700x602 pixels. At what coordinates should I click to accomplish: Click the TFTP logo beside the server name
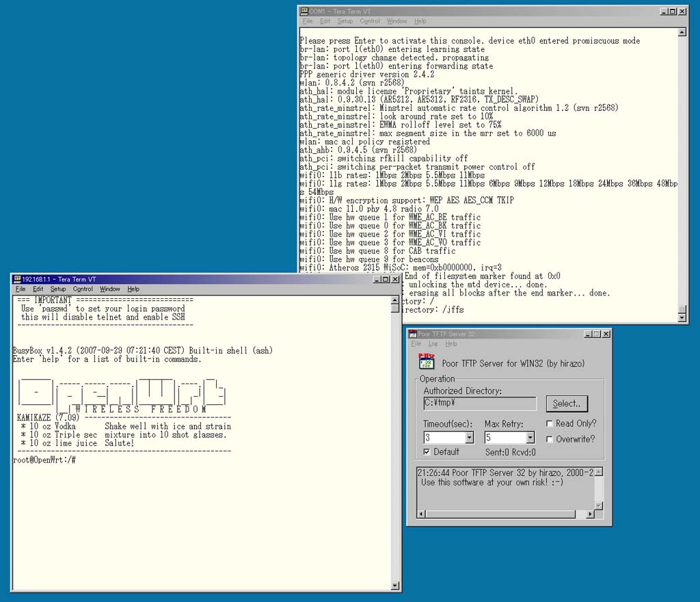pyautogui.click(x=427, y=361)
